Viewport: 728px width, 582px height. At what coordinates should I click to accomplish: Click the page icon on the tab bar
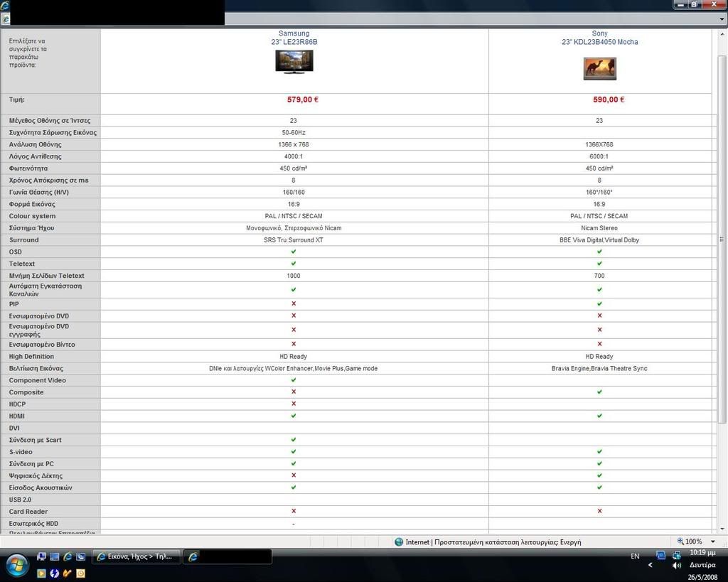point(6,19)
